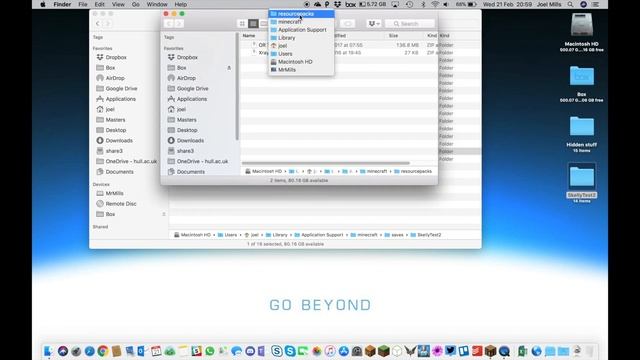Viewport: 640px width, 360px height.
Task: Open Notification Center from the menu bar
Action: [596, 4]
